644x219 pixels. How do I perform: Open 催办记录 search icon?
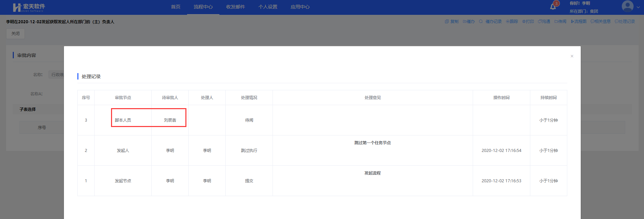click(x=481, y=22)
